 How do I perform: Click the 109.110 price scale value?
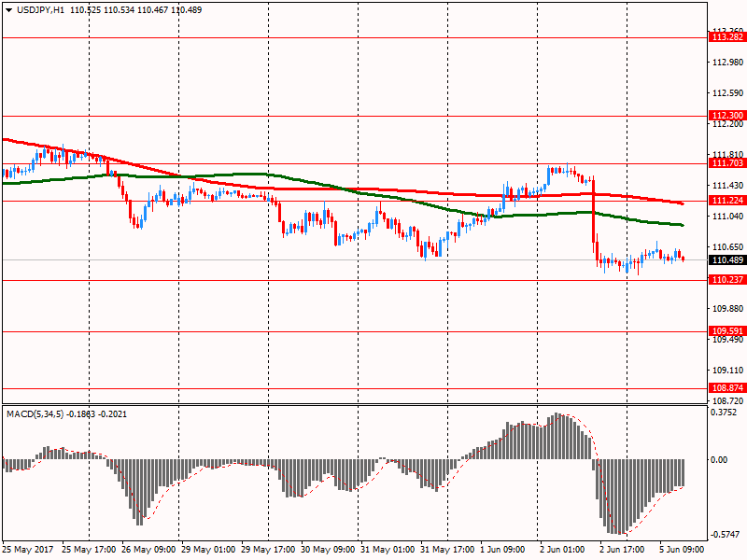(x=727, y=370)
